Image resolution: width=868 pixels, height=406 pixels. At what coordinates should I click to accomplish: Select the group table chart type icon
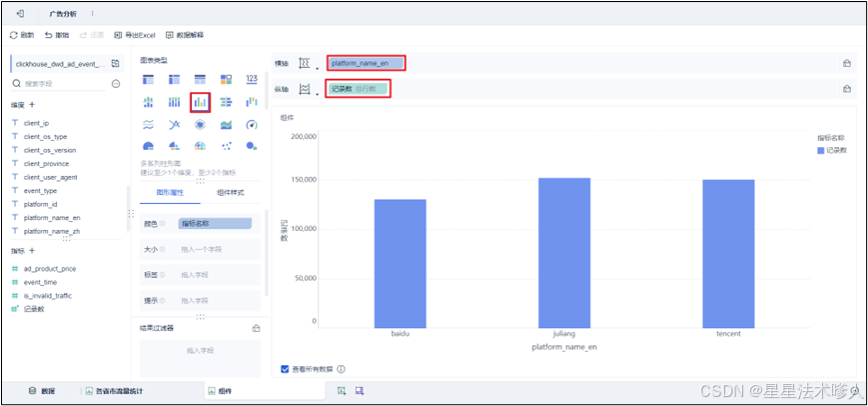pyautogui.click(x=149, y=79)
